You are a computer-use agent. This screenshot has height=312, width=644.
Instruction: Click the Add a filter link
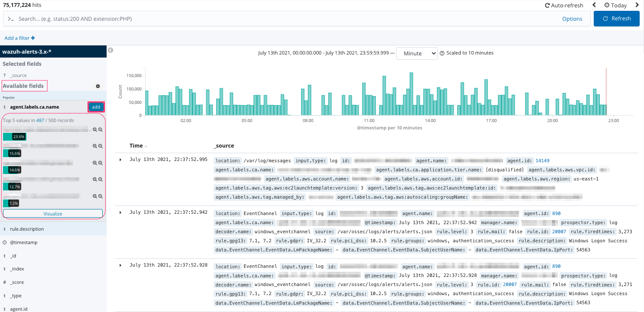click(x=20, y=38)
